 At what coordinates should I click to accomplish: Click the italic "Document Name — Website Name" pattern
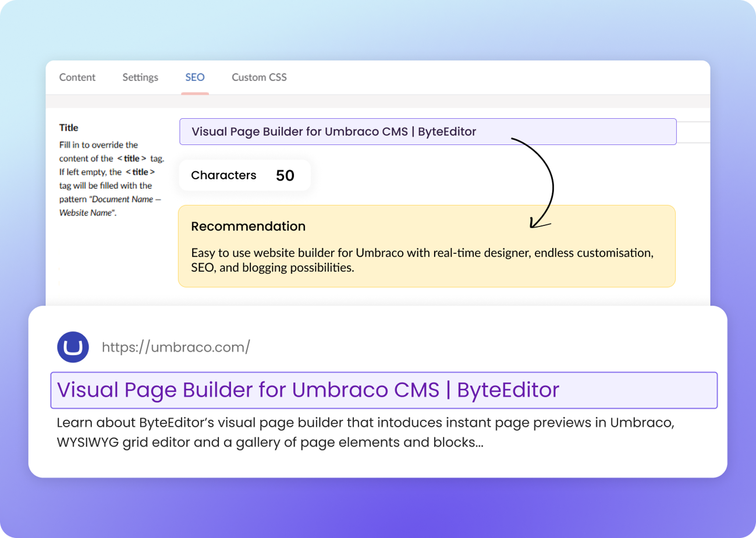pyautogui.click(x=109, y=206)
